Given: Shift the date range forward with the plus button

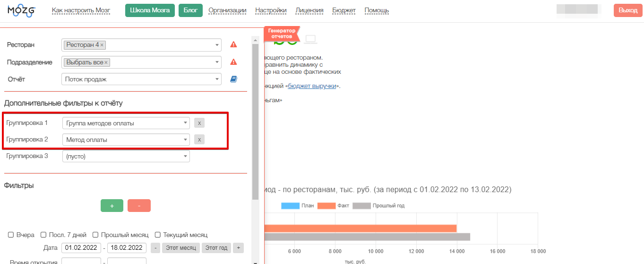Looking at the screenshot, I should click(239, 248).
